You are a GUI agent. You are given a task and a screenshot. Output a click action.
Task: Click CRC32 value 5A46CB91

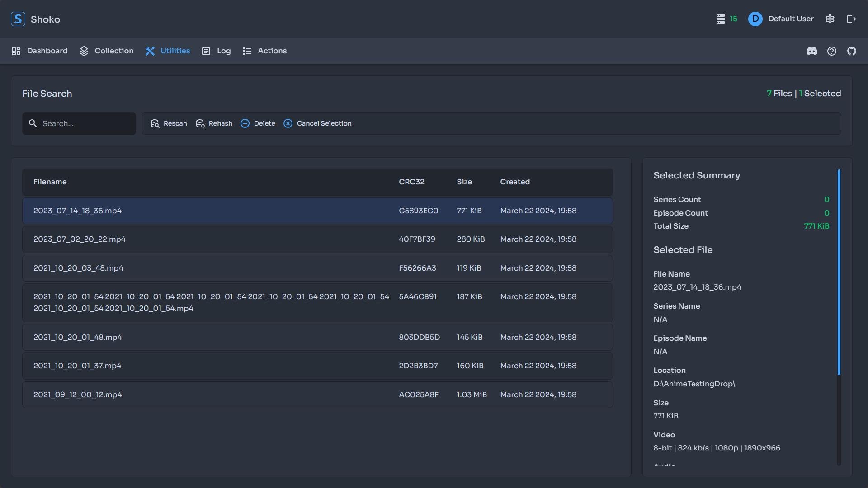point(418,297)
